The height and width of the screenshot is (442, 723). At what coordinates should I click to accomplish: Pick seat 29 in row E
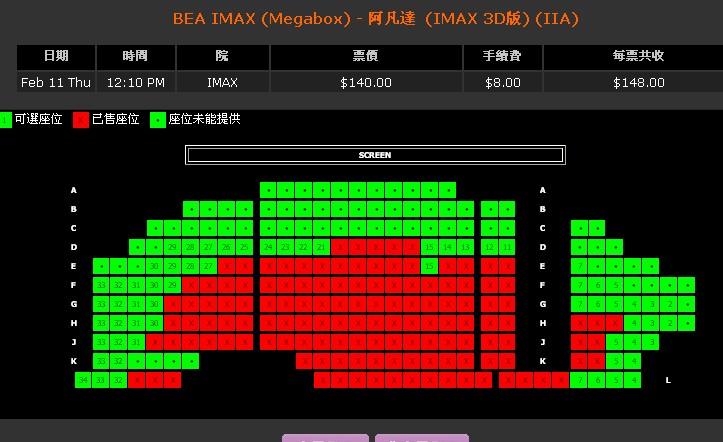point(173,266)
